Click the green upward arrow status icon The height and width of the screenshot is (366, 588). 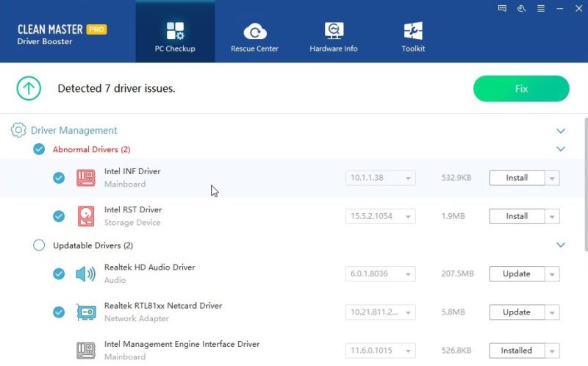[29, 88]
